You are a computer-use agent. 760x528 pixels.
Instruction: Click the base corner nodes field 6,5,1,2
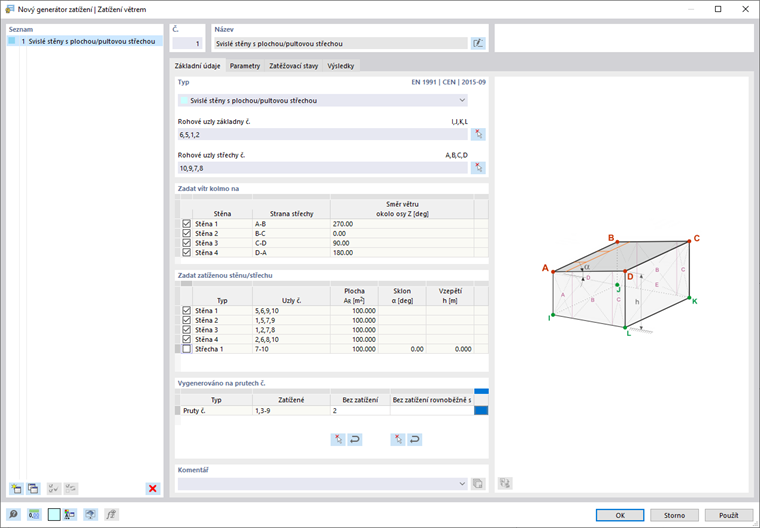point(323,134)
